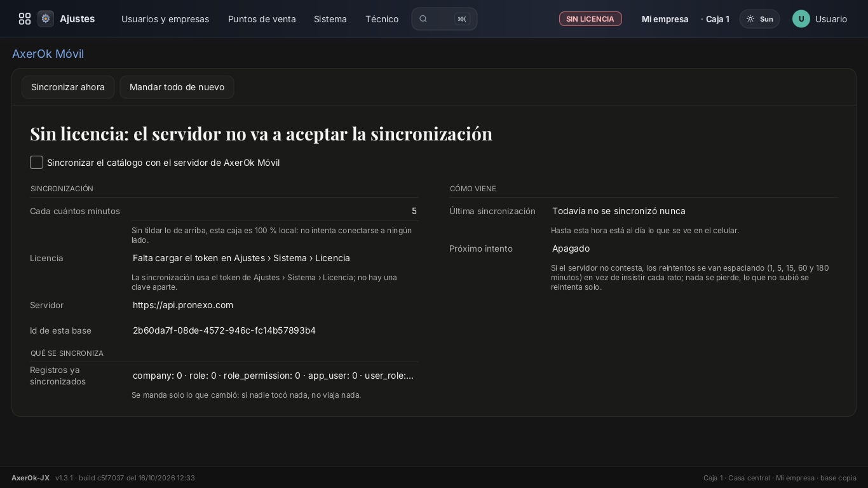Image resolution: width=868 pixels, height=488 pixels.
Task: Click the Usuario name label
Action: click(x=831, y=19)
